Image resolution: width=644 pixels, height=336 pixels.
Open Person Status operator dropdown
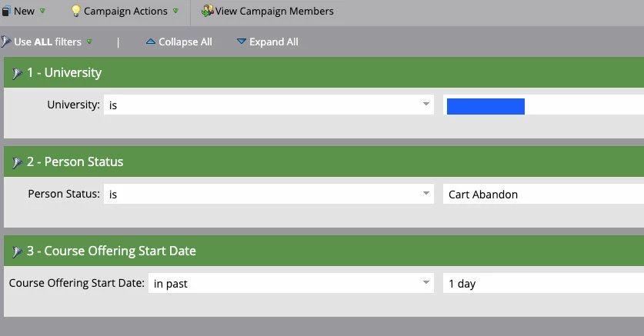pos(269,194)
